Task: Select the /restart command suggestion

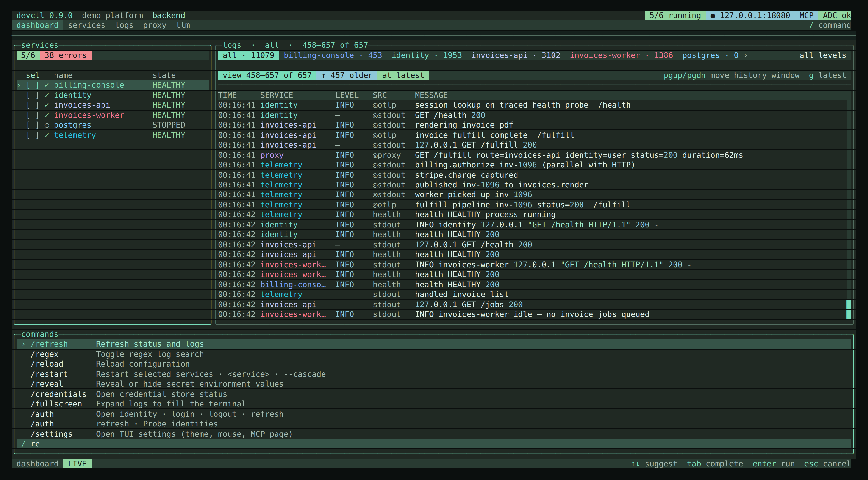Action: pyautogui.click(x=434, y=374)
